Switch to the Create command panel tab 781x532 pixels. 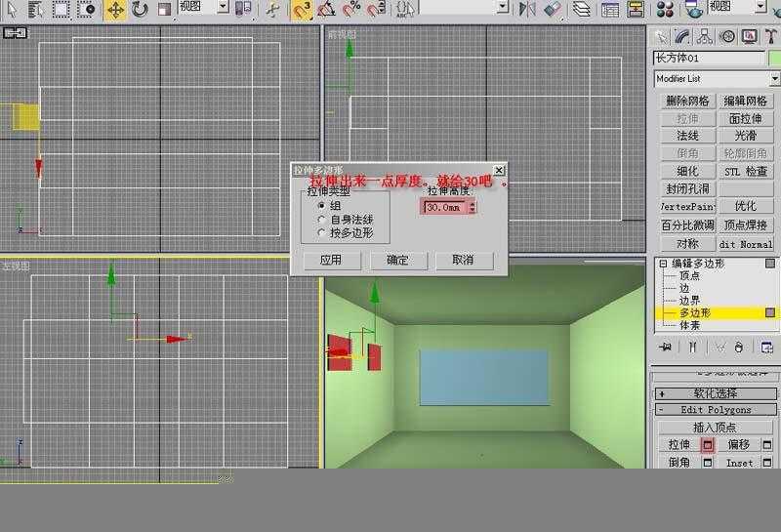pyautogui.click(x=661, y=37)
